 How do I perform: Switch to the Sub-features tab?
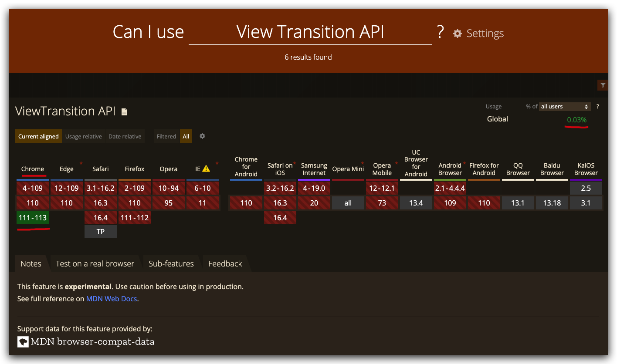click(x=171, y=263)
